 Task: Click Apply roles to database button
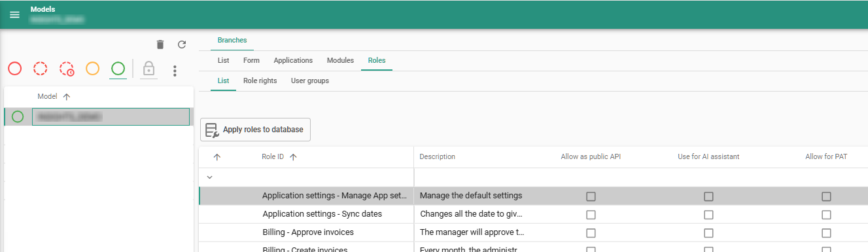pos(255,130)
